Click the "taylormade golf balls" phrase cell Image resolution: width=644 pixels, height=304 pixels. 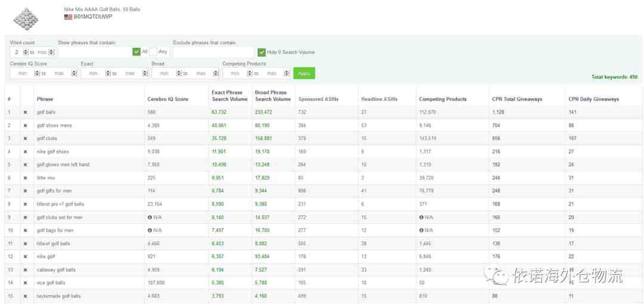point(58,297)
